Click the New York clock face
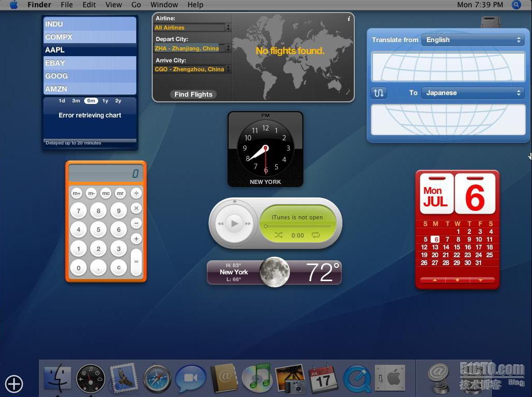Image resolution: width=532 pixels, height=397 pixels. 265,149
